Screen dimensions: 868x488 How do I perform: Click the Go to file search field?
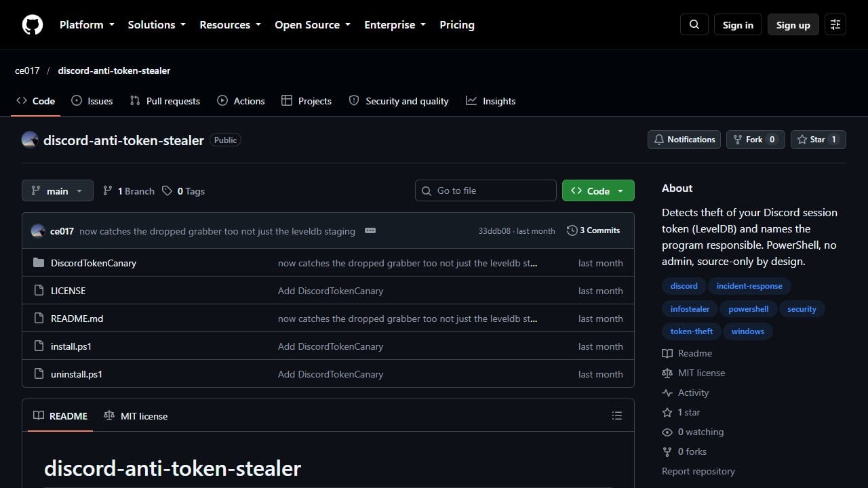click(486, 190)
